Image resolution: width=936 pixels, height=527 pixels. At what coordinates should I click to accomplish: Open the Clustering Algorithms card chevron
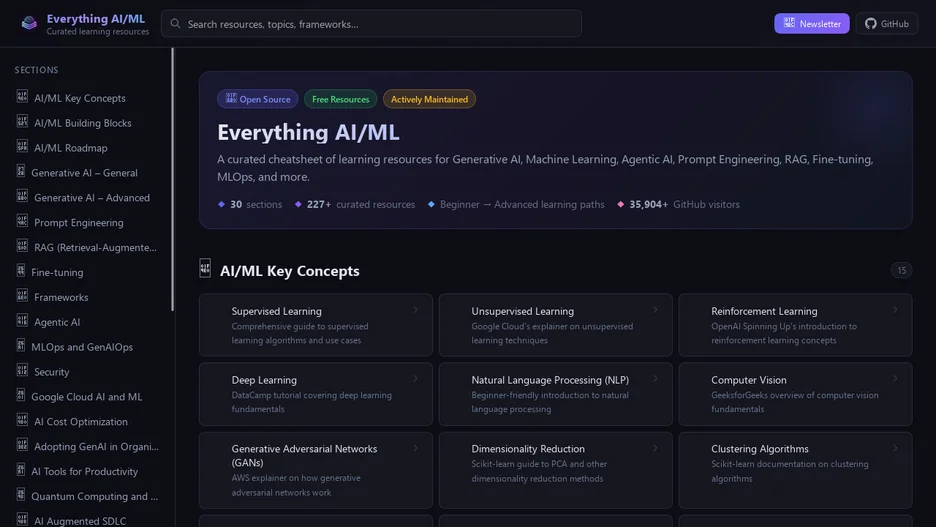click(895, 448)
